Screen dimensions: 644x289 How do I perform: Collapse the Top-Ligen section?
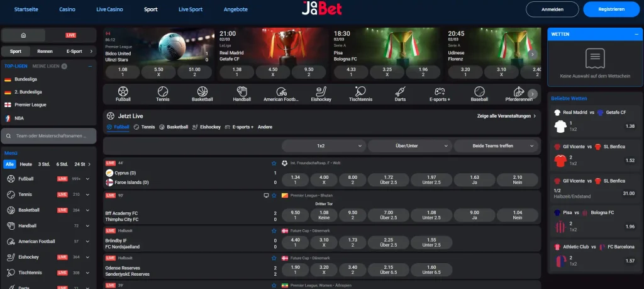tap(90, 66)
